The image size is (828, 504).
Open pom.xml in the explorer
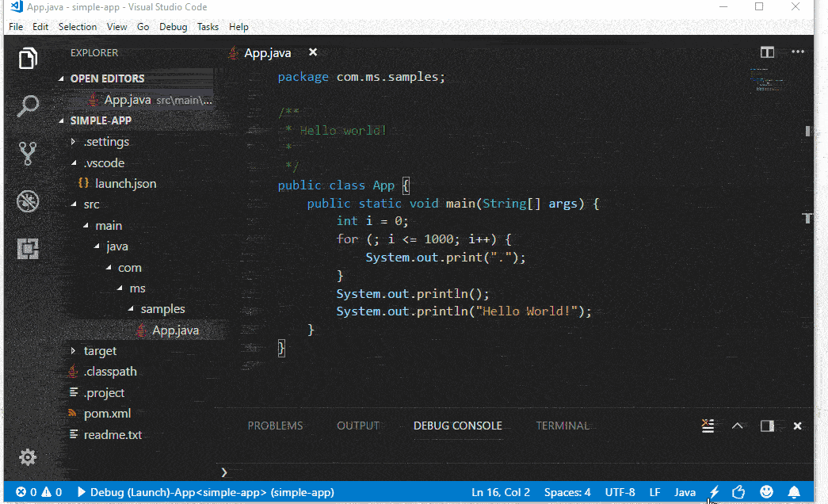[107, 414]
